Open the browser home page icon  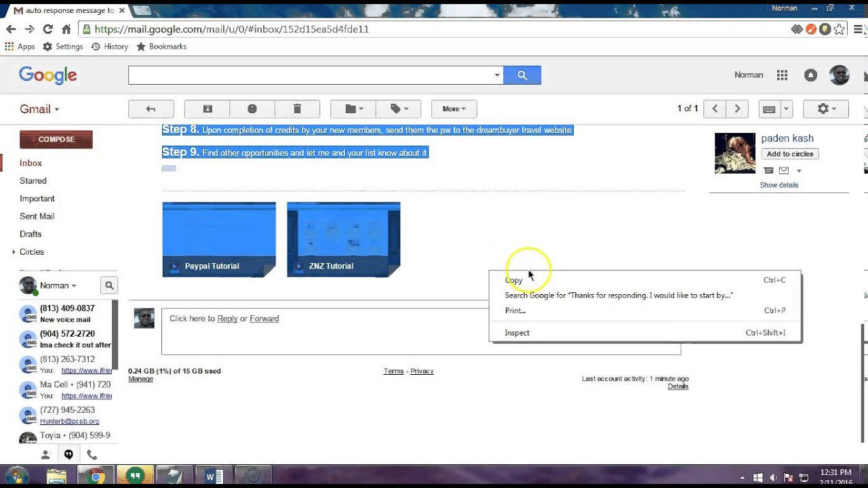(x=66, y=29)
